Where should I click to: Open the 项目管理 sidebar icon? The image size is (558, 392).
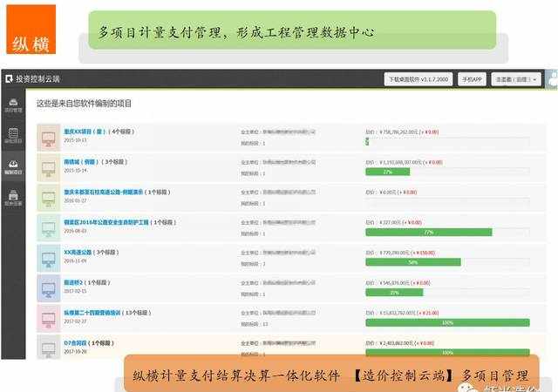(x=12, y=105)
